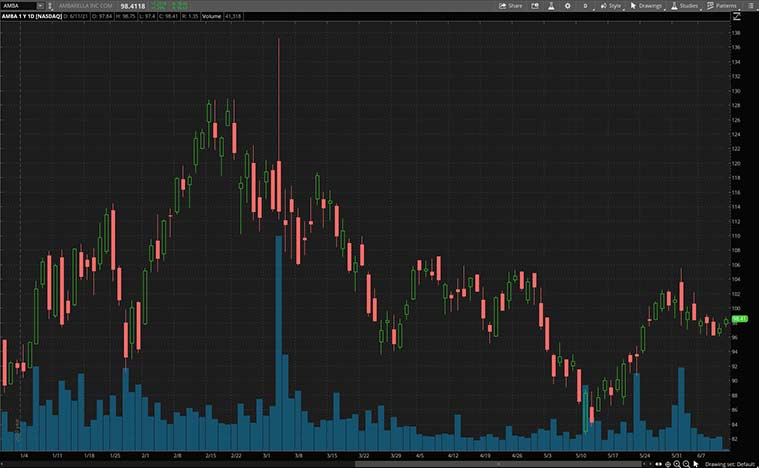Viewport: 759px width, 468px height.
Task: Click the Share button in top toolbar
Action: [511, 5]
